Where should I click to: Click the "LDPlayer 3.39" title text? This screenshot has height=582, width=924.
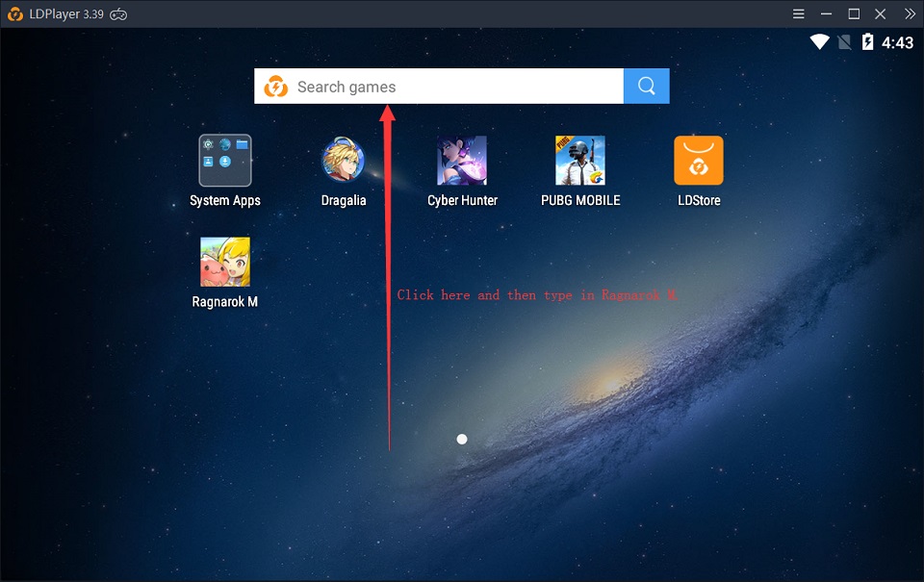(66, 14)
